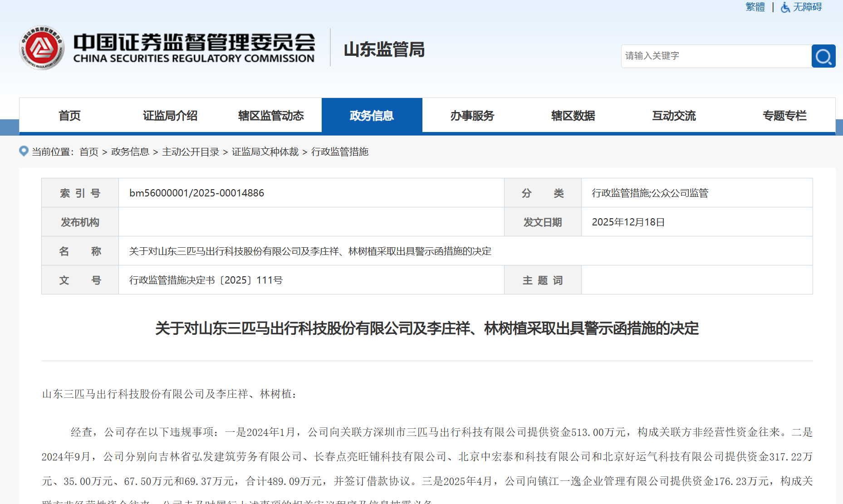
Task: Click 行政监管措施 breadcrumb link
Action: (x=340, y=152)
